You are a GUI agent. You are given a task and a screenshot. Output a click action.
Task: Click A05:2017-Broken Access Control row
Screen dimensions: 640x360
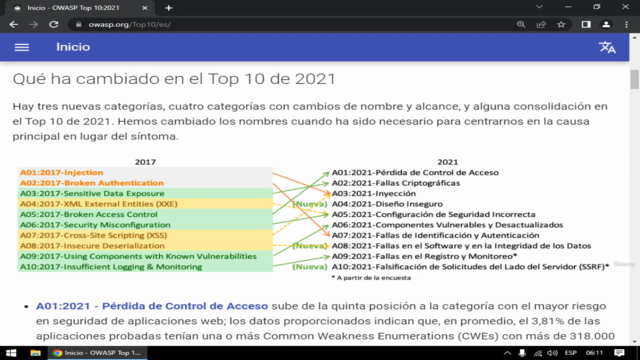click(x=145, y=214)
